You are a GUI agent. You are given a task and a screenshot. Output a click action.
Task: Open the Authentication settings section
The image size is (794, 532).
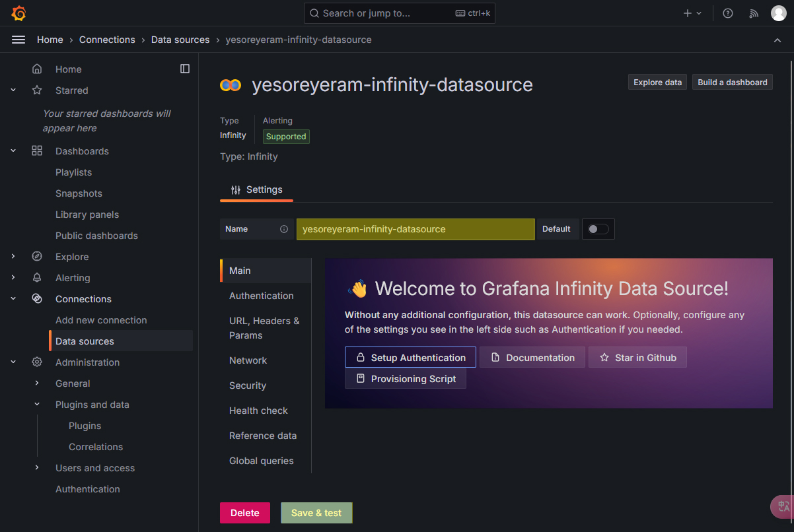[x=266, y=296]
